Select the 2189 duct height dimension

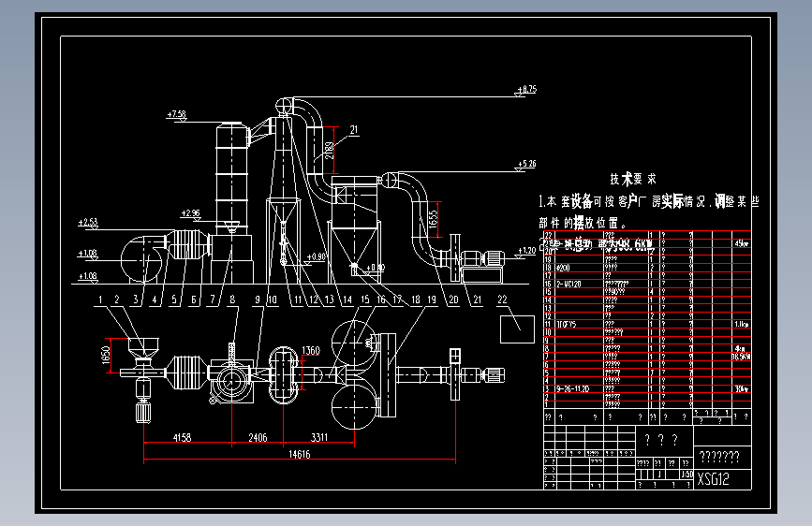[x=330, y=150]
